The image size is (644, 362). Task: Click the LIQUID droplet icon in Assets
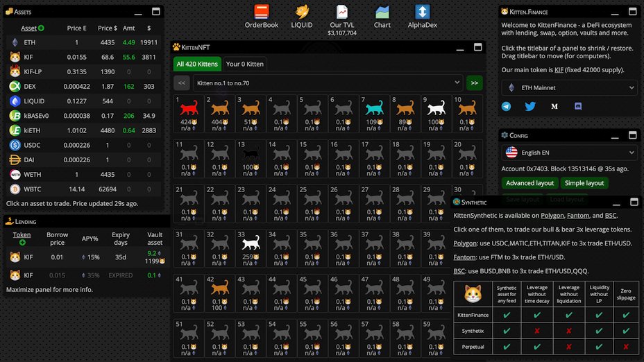coord(15,101)
